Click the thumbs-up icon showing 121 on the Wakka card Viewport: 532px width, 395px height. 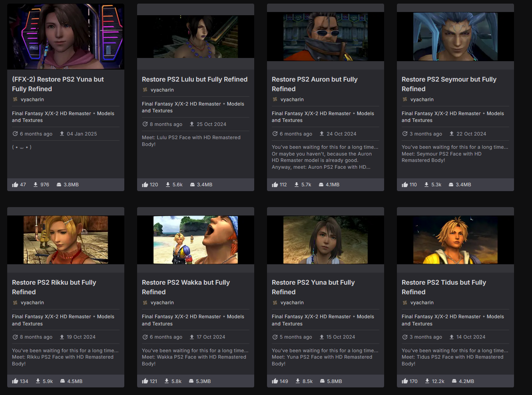[145, 381]
